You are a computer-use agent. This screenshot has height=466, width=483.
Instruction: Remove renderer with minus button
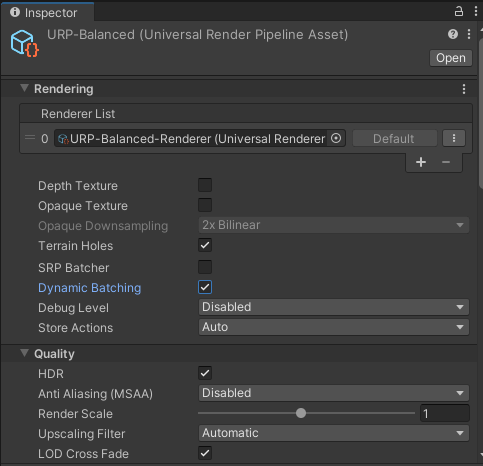(x=446, y=162)
